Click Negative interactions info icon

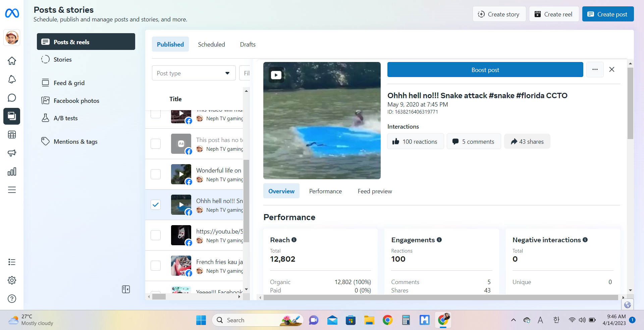coord(585,240)
